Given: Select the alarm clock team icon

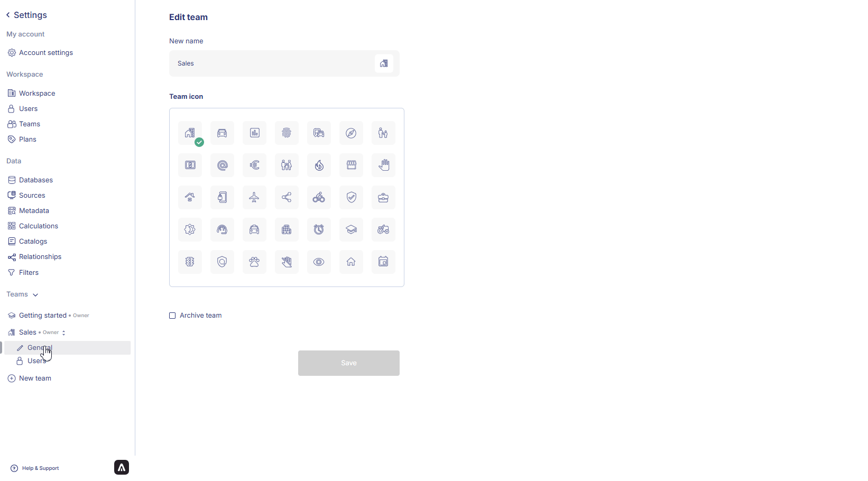Looking at the screenshot, I should 319,230.
